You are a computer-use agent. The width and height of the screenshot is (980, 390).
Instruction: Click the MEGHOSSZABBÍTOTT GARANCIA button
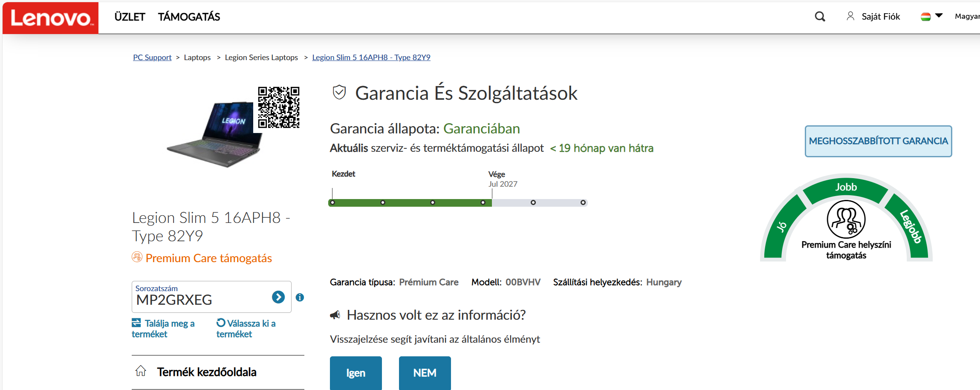[x=878, y=141]
